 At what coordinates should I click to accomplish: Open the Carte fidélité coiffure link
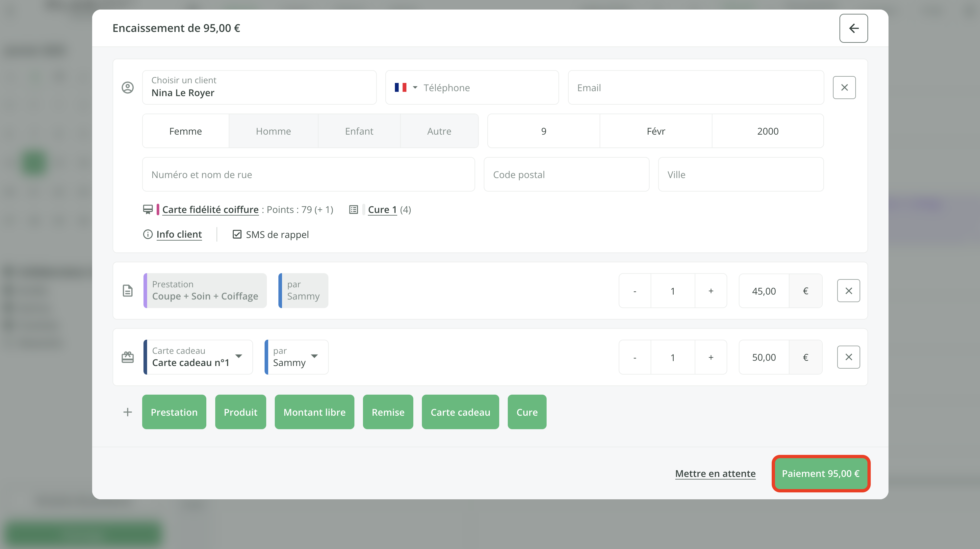click(210, 210)
